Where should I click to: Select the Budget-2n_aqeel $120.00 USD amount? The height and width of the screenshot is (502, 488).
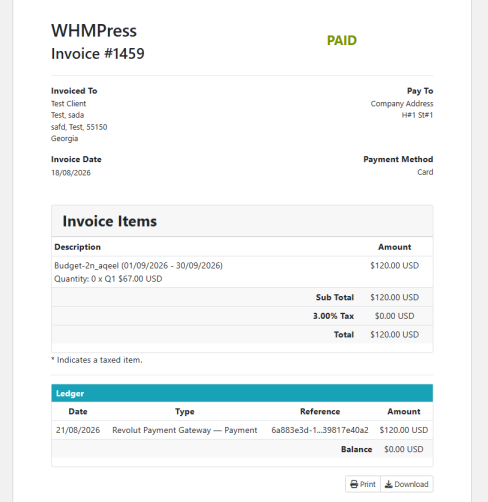pyautogui.click(x=394, y=266)
